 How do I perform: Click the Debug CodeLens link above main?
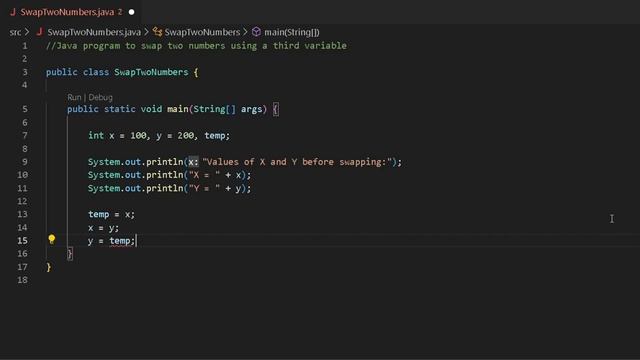pyautogui.click(x=100, y=97)
